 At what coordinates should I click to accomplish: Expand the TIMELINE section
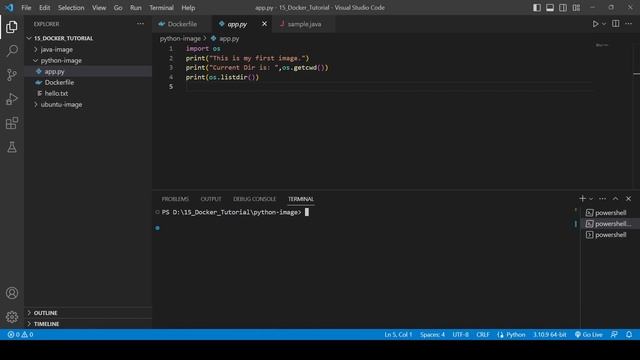[x=88, y=324]
